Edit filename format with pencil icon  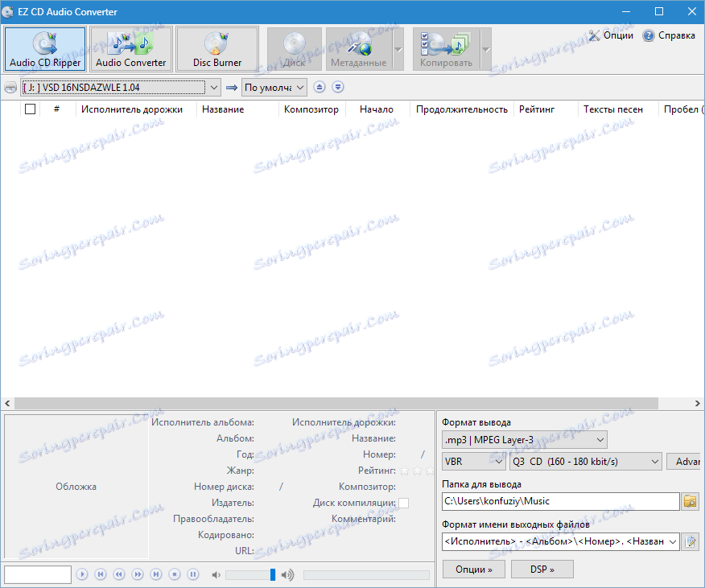(691, 541)
